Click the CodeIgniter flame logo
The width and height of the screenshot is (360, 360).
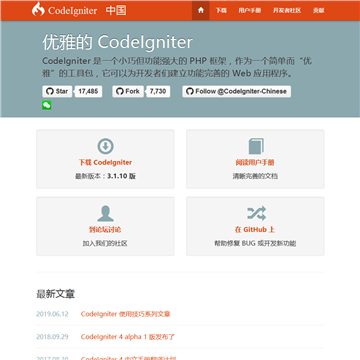click(38, 9)
